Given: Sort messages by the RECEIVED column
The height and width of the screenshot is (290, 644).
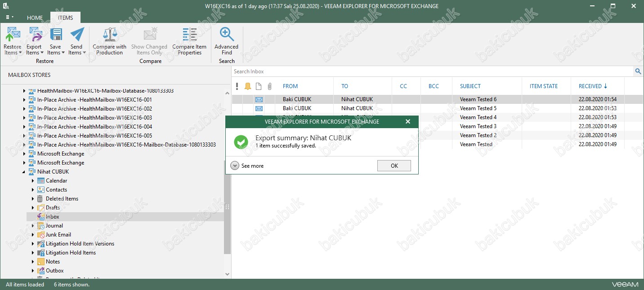Looking at the screenshot, I should coord(593,86).
